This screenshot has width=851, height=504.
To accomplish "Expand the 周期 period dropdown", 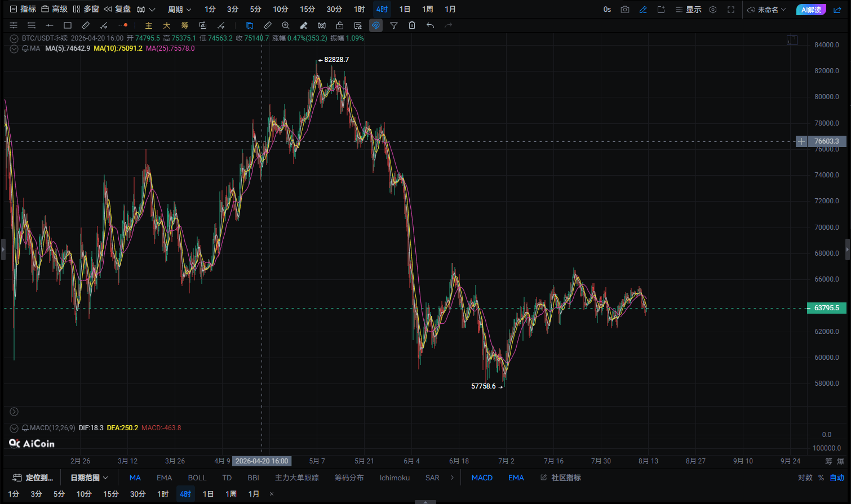I will tap(180, 10).
